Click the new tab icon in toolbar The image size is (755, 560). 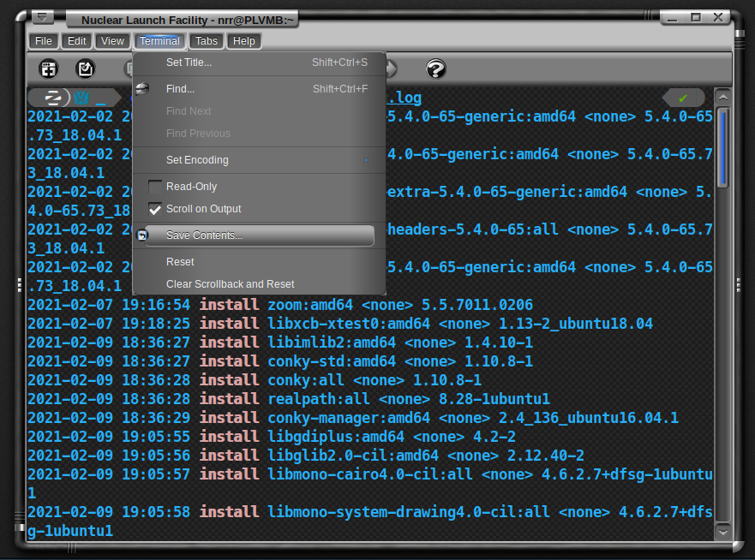(x=49, y=69)
